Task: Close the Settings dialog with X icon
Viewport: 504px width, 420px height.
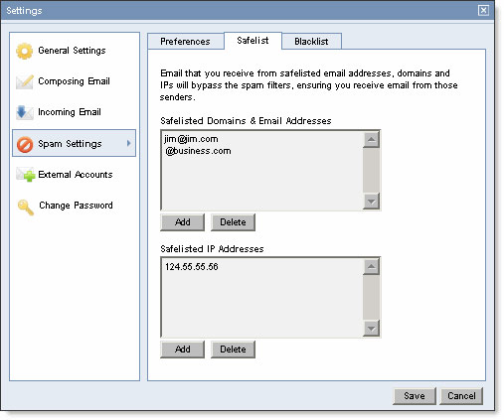Action: 483,10
